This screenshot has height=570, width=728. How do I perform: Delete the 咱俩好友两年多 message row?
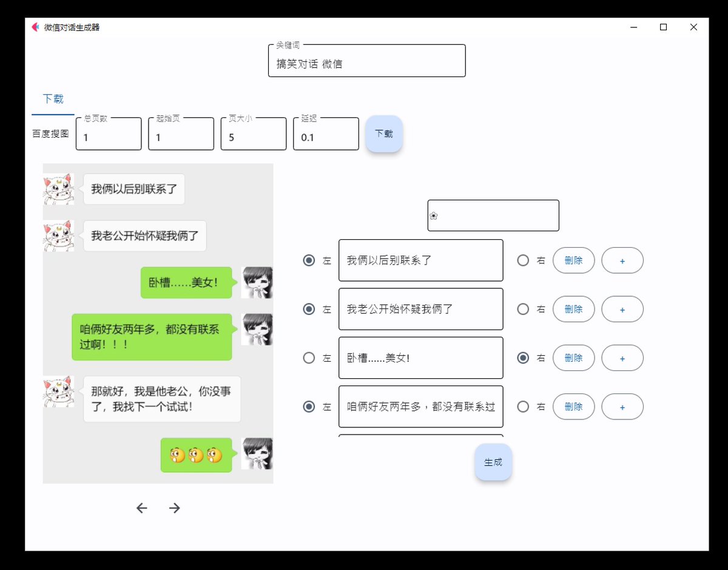[x=573, y=407]
